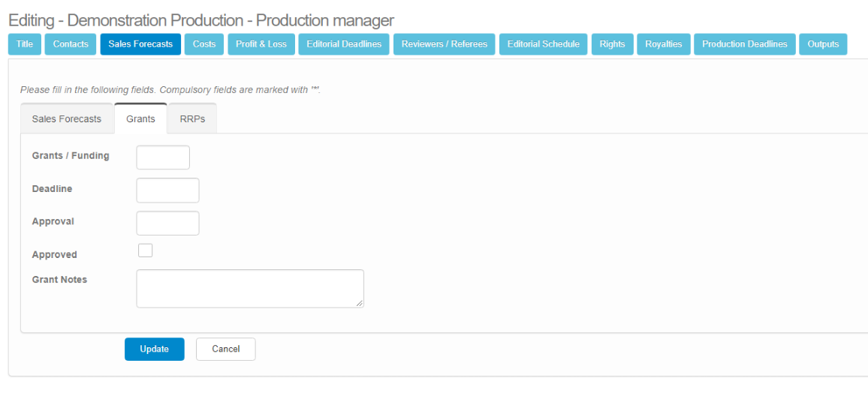Screen dimensions: 868x399
Task: Switch to Production Deadlines tab
Action: click(x=744, y=44)
